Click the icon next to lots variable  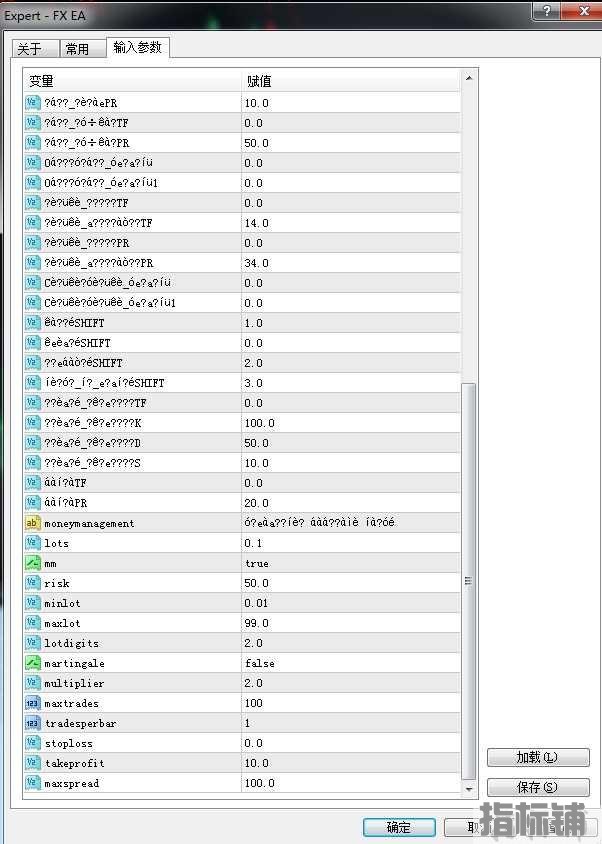[x=32, y=543]
